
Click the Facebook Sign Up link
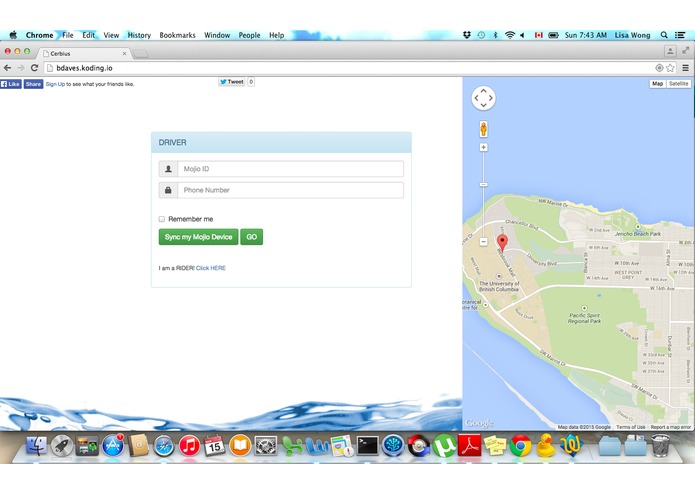(x=55, y=84)
